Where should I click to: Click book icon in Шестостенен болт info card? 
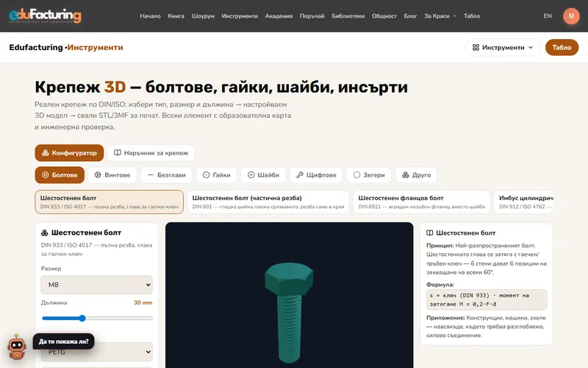tap(430, 233)
